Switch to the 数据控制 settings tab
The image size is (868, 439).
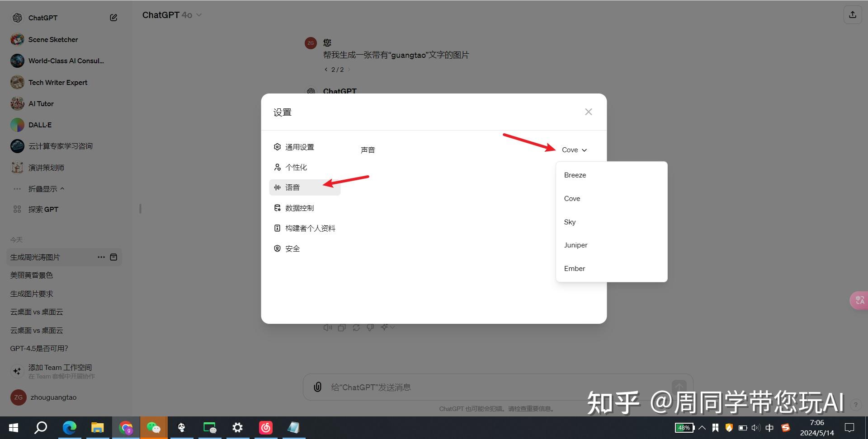coord(299,208)
